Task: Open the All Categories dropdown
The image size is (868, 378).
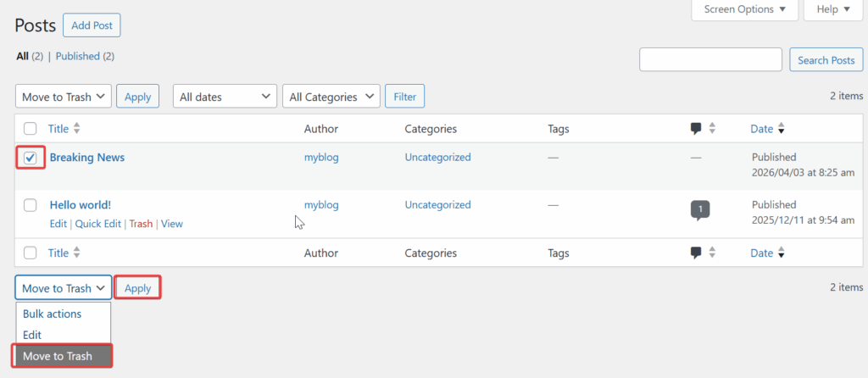Action: click(x=331, y=97)
